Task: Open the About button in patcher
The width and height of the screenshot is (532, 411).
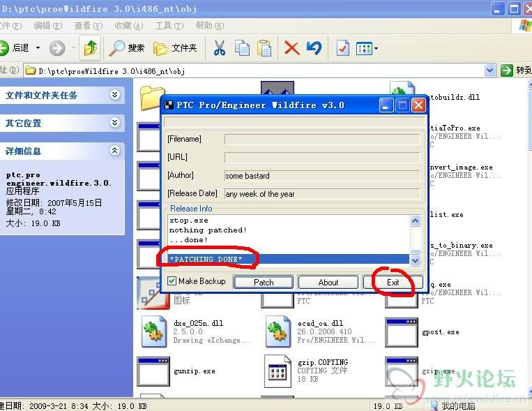Action: pyautogui.click(x=328, y=283)
